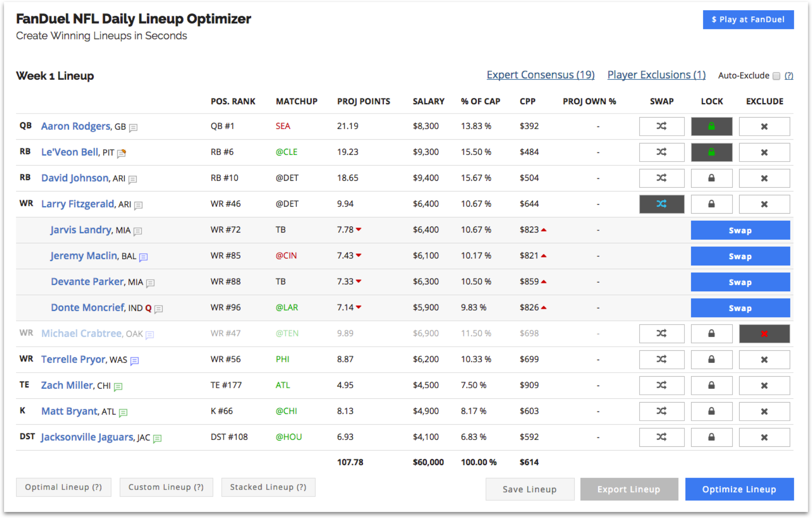Click swap icon for Aaron Rodgers
This screenshot has width=812, height=518.
pos(662,126)
